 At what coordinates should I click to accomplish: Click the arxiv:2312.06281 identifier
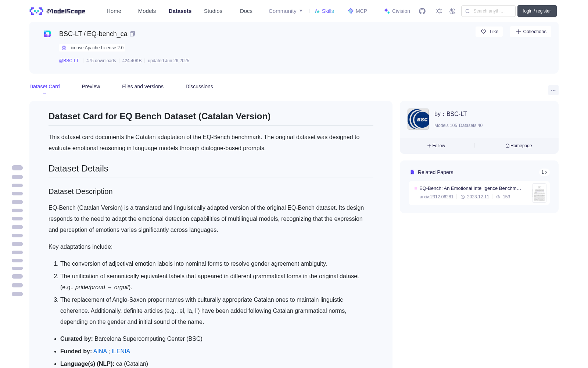click(437, 197)
